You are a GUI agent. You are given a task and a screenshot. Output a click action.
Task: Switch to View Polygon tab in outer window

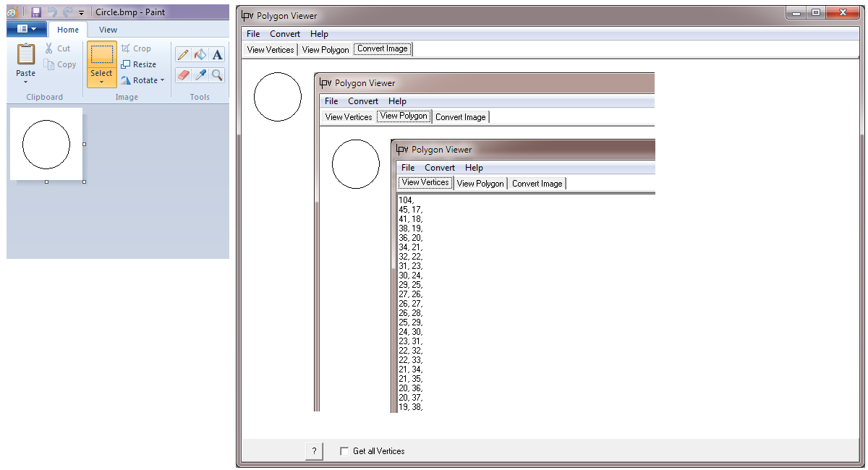(325, 50)
